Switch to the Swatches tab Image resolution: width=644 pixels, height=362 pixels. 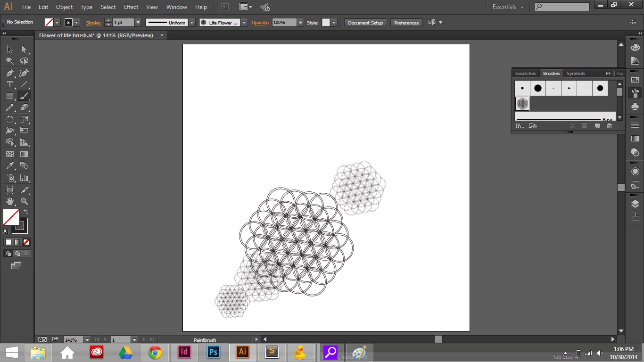525,73
